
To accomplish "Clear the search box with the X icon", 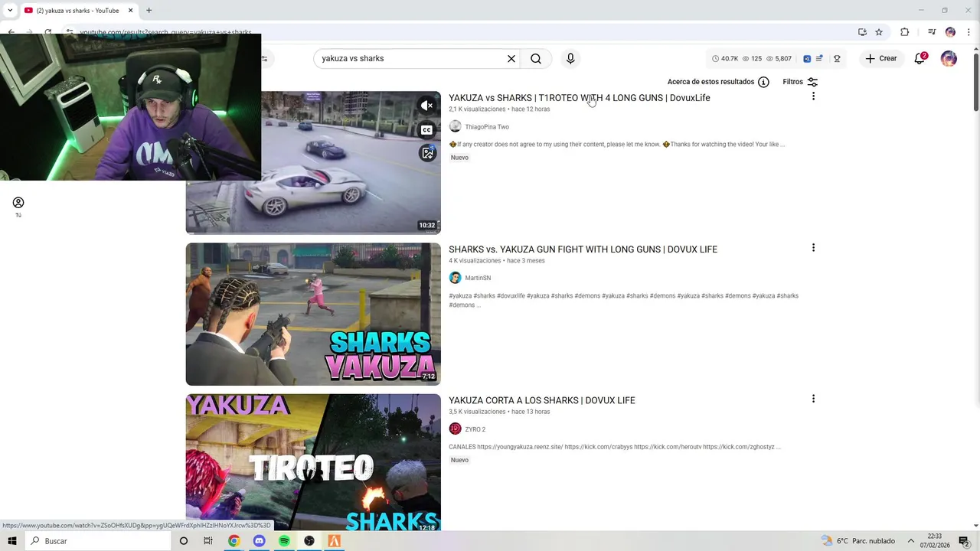I will point(511,58).
